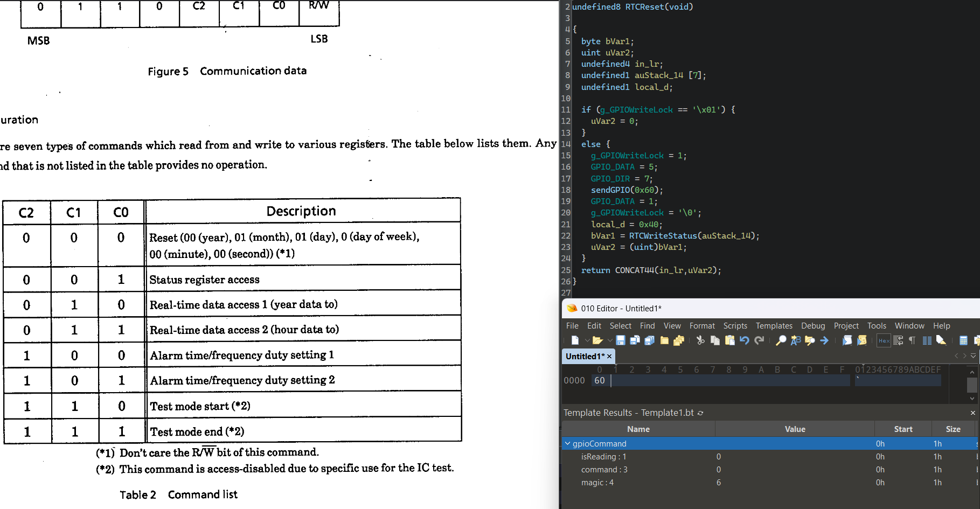The height and width of the screenshot is (509, 980).
Task: Toggle the Hex edit-as mode button
Action: pos(884,340)
